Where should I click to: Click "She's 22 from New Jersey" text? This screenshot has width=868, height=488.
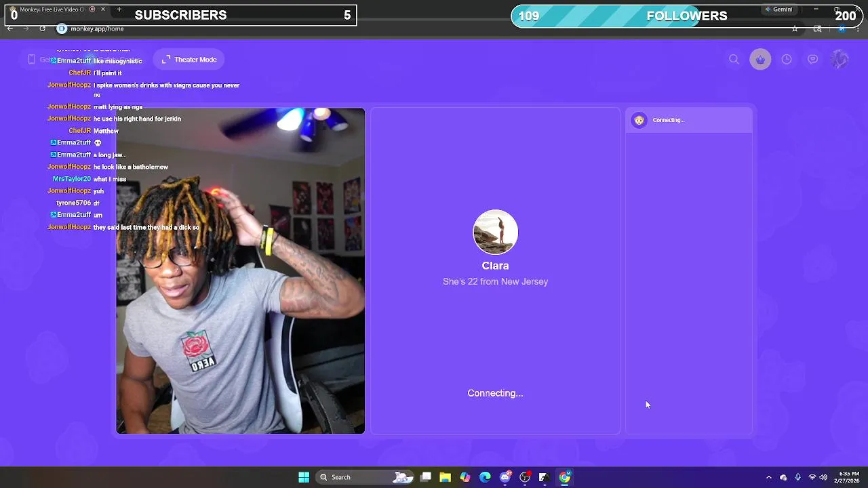tap(495, 281)
